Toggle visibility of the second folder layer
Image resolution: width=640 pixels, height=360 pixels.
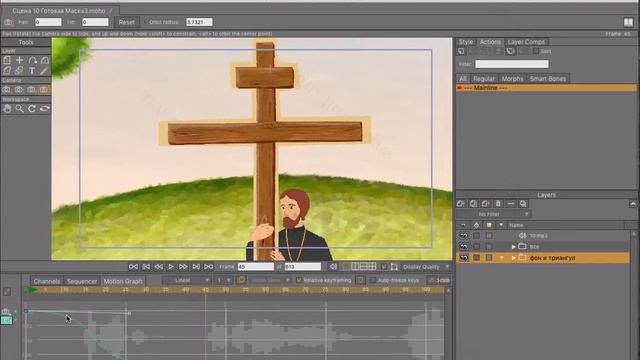[x=464, y=247]
